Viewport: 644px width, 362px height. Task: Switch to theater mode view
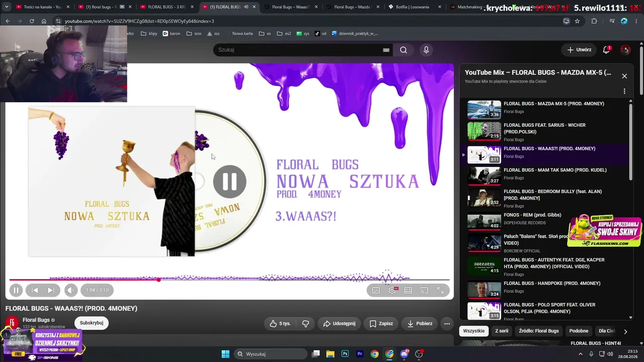click(408, 290)
